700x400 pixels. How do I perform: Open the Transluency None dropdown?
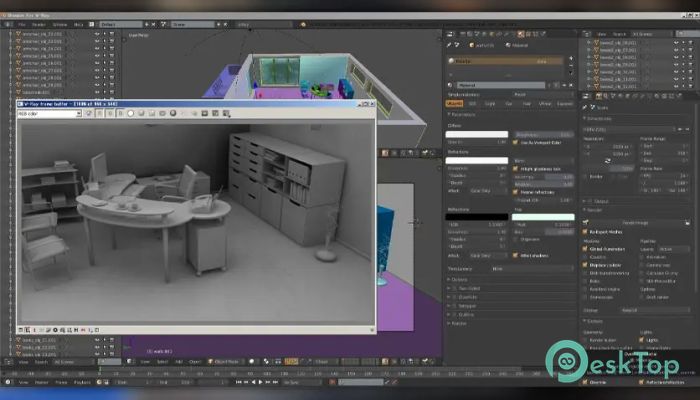[532, 269]
